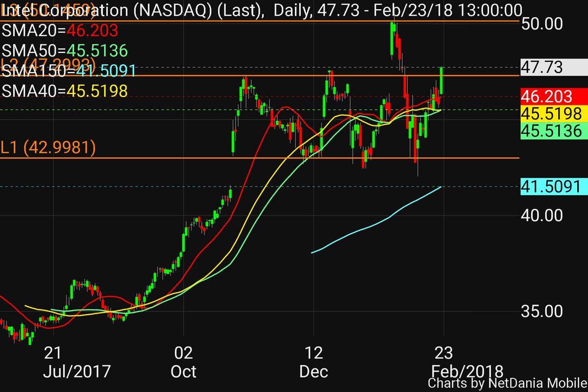Select the SMA20=46.203 legend label
Viewport: 588px width, 392px height.
point(60,31)
